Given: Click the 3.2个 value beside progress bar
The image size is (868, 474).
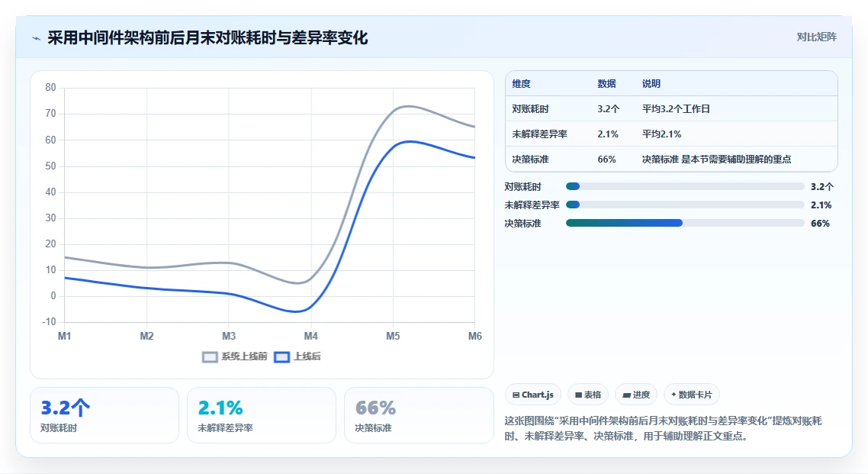Looking at the screenshot, I should click(x=822, y=186).
